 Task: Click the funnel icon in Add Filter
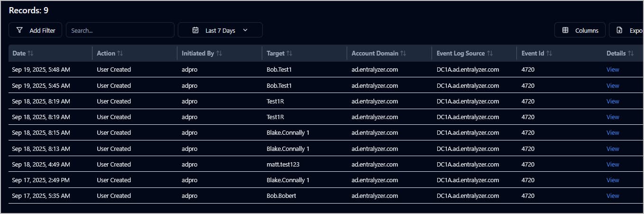tap(19, 30)
